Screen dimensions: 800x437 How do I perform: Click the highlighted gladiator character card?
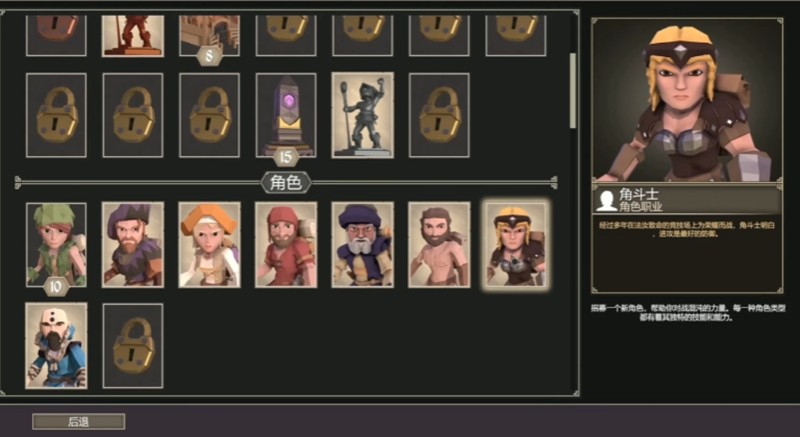coord(515,245)
